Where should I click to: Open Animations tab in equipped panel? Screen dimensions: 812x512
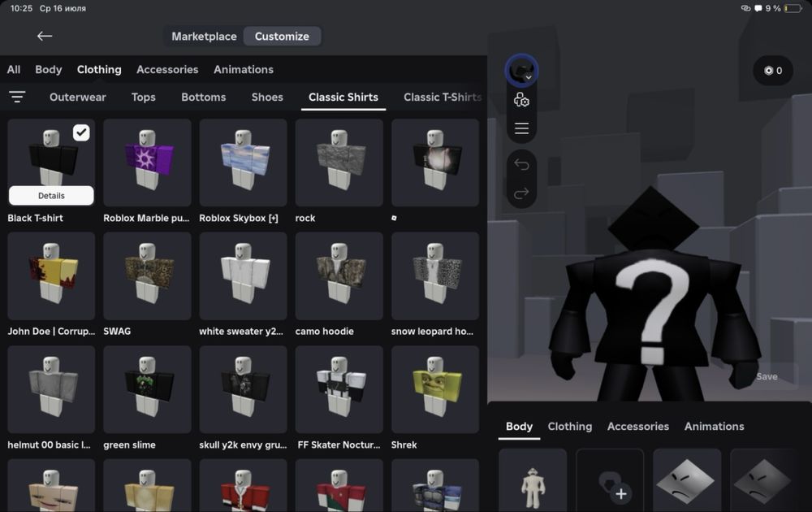point(714,426)
